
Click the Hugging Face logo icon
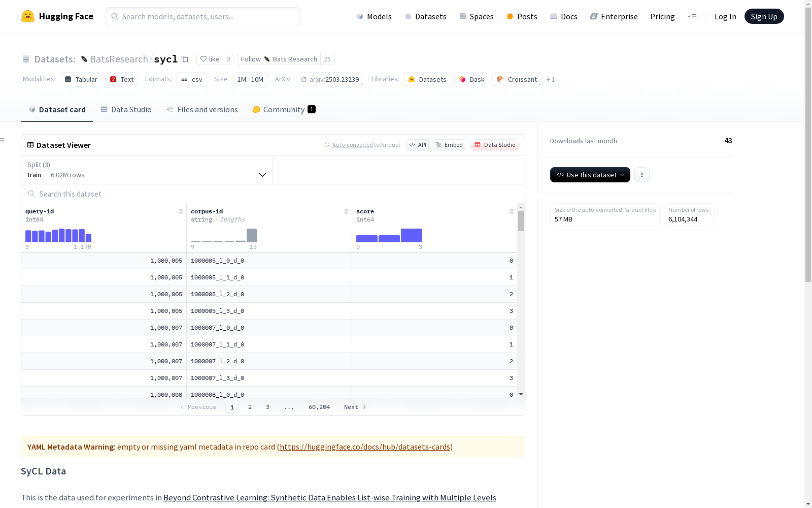(28, 16)
